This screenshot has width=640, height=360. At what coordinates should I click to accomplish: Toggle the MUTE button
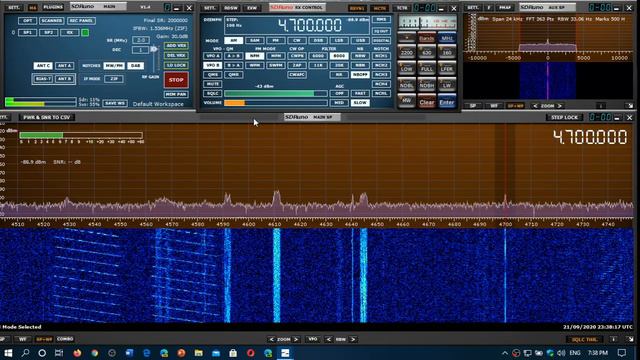[x=212, y=84]
